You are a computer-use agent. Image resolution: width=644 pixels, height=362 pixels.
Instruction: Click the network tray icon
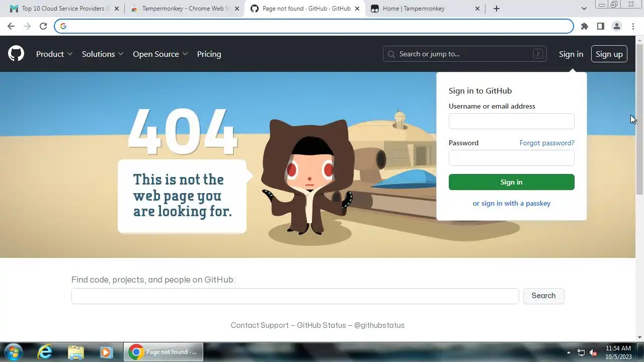[581, 352]
